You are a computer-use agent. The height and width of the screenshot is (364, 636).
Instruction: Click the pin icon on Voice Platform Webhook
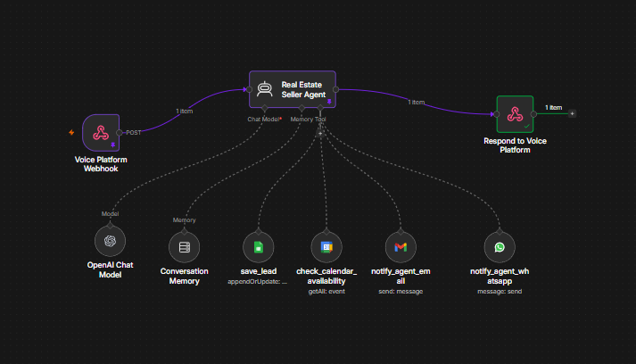coord(113,145)
